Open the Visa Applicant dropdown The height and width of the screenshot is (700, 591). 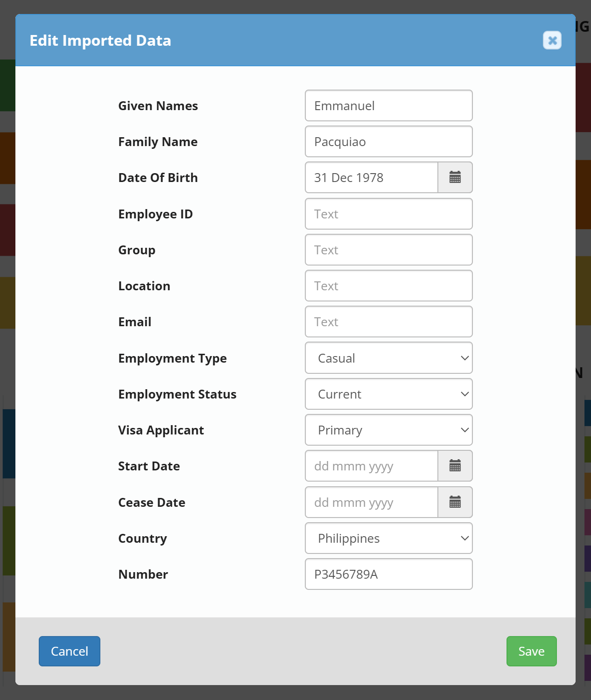389,430
